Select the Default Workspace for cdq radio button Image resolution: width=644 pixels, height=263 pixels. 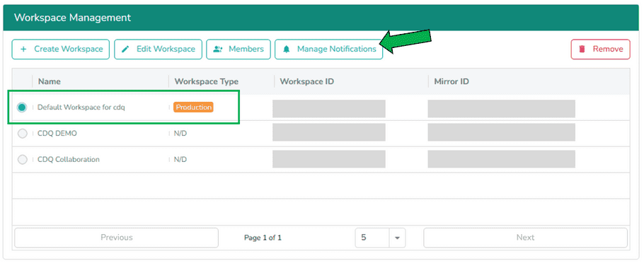coord(22,107)
